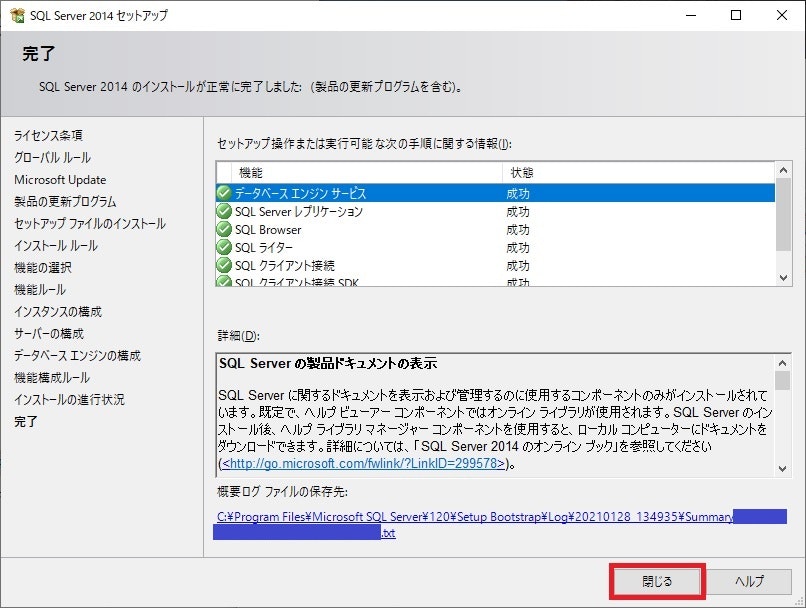Open the Summary log file path link

pos(475,517)
